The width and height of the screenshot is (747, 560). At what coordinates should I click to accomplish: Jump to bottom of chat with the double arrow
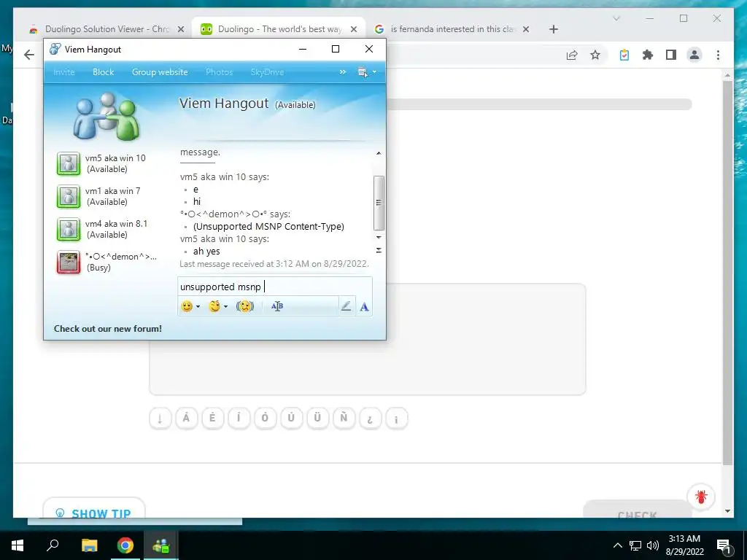click(x=379, y=250)
